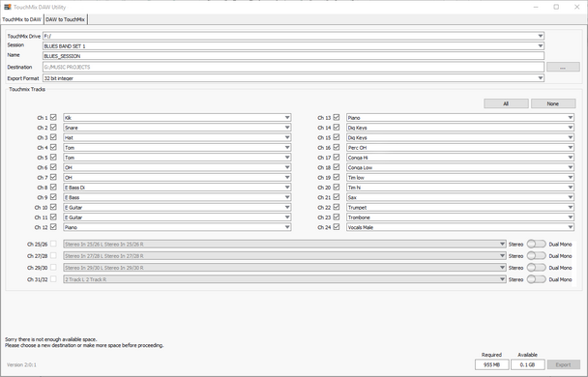
Task: Check the Ch 31/32 checkbox
Action: coord(53,279)
